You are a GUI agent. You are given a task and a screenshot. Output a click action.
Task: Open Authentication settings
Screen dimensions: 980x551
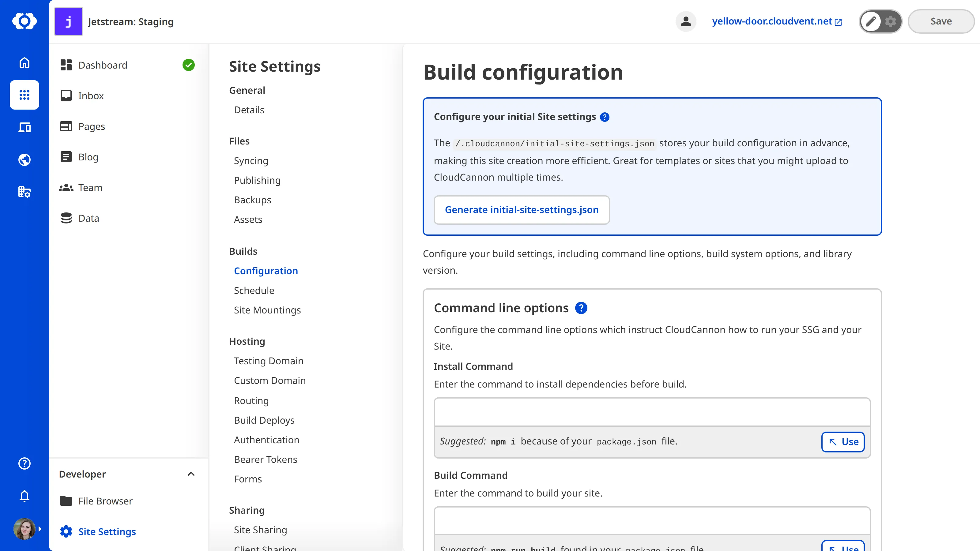(x=267, y=440)
